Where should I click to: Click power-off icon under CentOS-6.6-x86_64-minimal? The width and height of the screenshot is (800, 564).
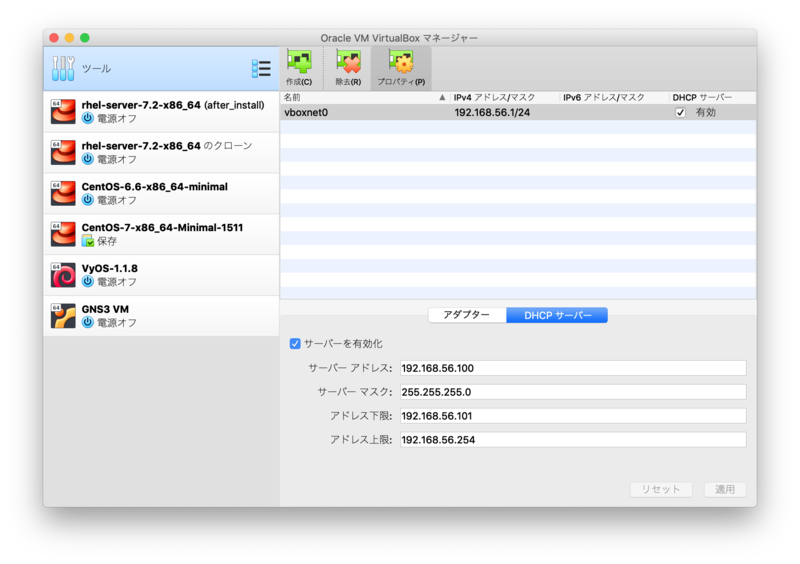click(88, 200)
